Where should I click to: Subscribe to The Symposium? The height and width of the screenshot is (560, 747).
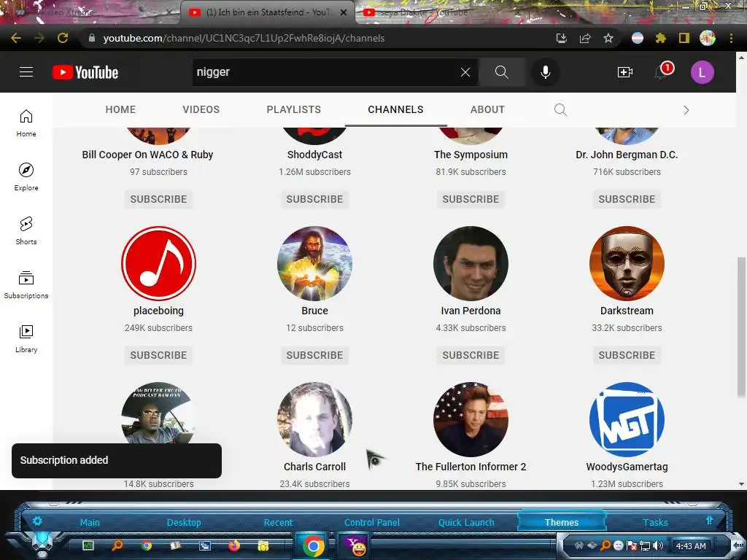471,199
